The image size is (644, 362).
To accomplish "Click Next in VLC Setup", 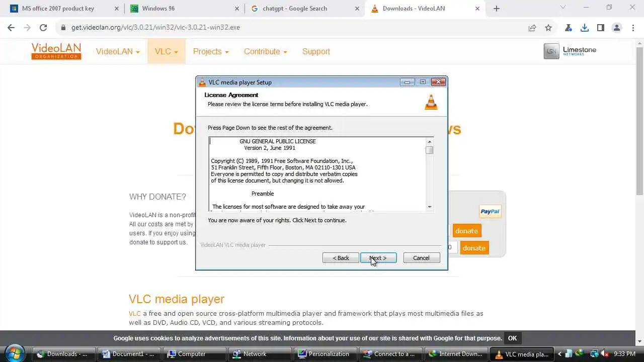I will coord(378,258).
